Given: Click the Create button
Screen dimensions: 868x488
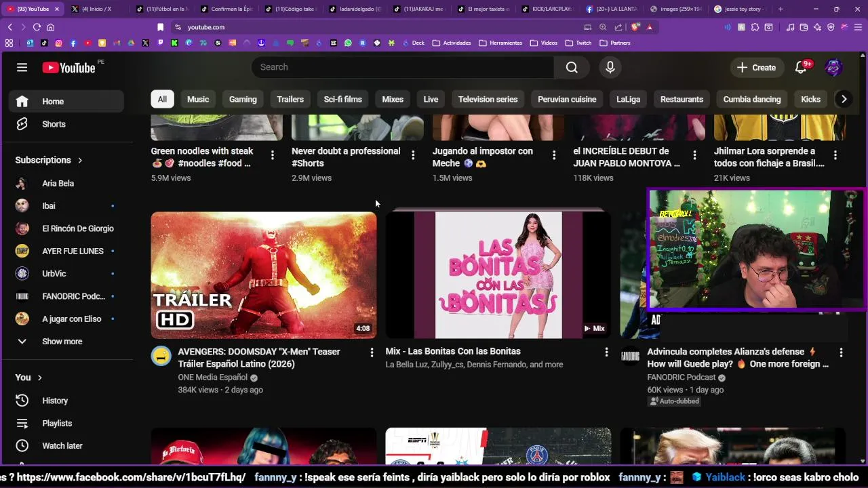Looking at the screenshot, I should pos(756,67).
